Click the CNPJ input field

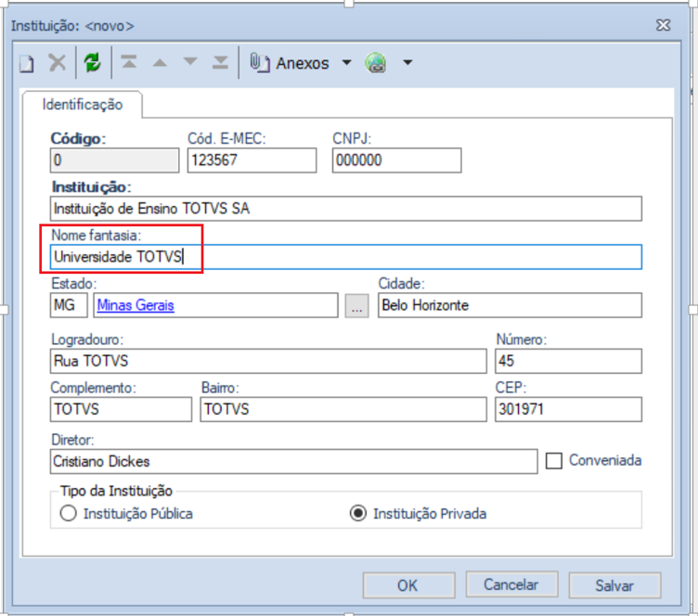[396, 160]
